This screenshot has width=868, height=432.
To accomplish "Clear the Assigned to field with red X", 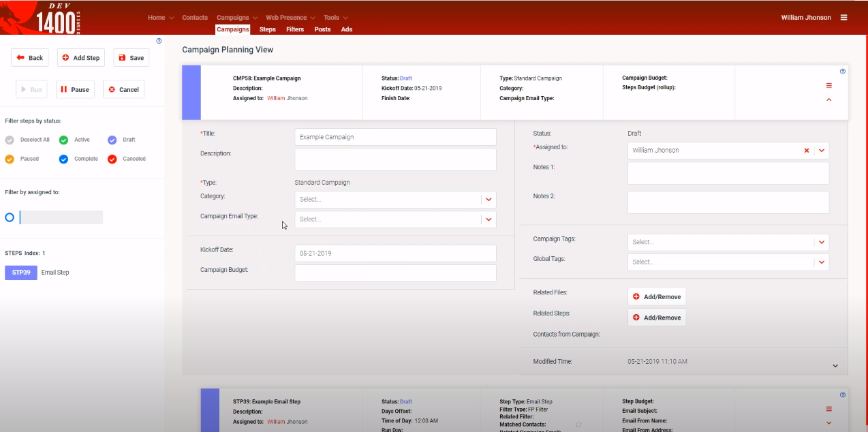I will pos(807,151).
